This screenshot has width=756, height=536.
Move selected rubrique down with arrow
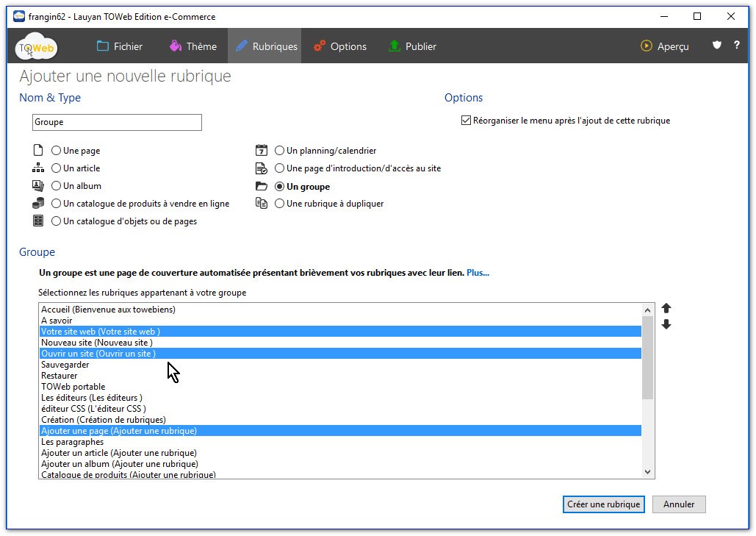tap(666, 325)
